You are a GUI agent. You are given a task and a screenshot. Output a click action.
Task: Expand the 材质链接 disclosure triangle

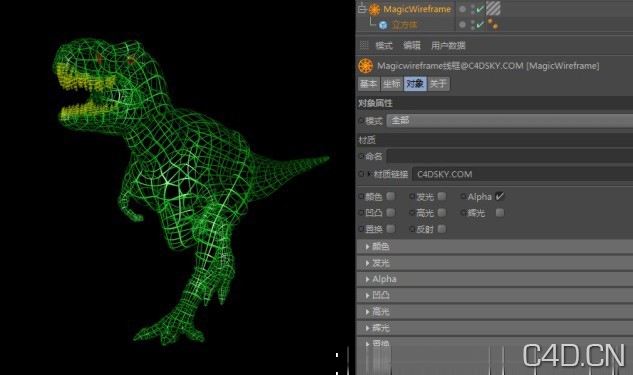point(369,174)
